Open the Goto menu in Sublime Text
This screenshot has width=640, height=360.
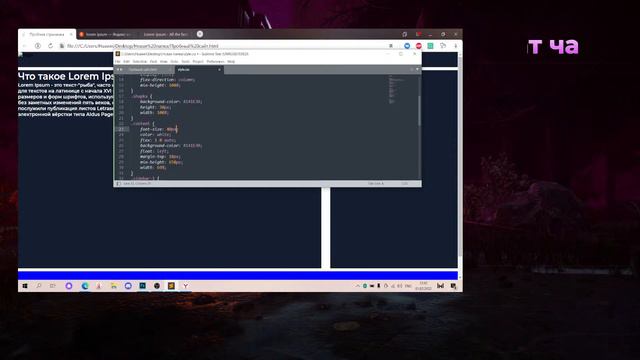click(x=174, y=62)
